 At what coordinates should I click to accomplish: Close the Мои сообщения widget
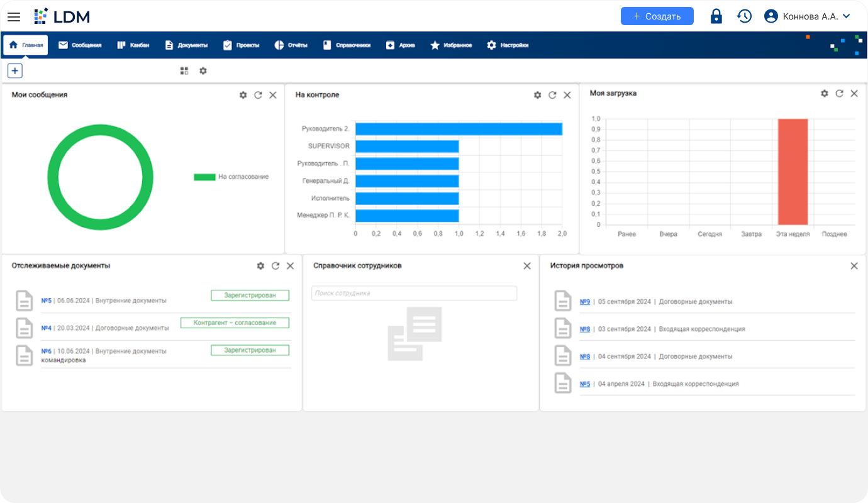(273, 95)
